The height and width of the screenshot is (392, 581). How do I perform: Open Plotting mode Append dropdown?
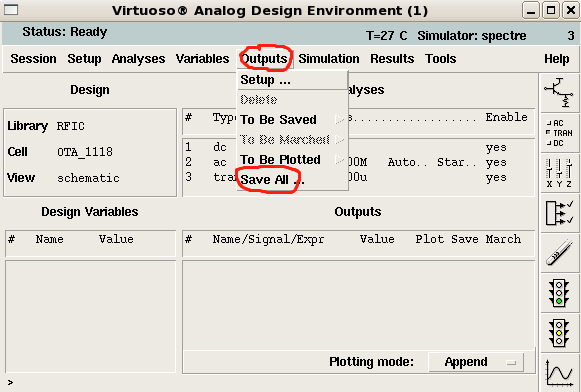point(476,362)
